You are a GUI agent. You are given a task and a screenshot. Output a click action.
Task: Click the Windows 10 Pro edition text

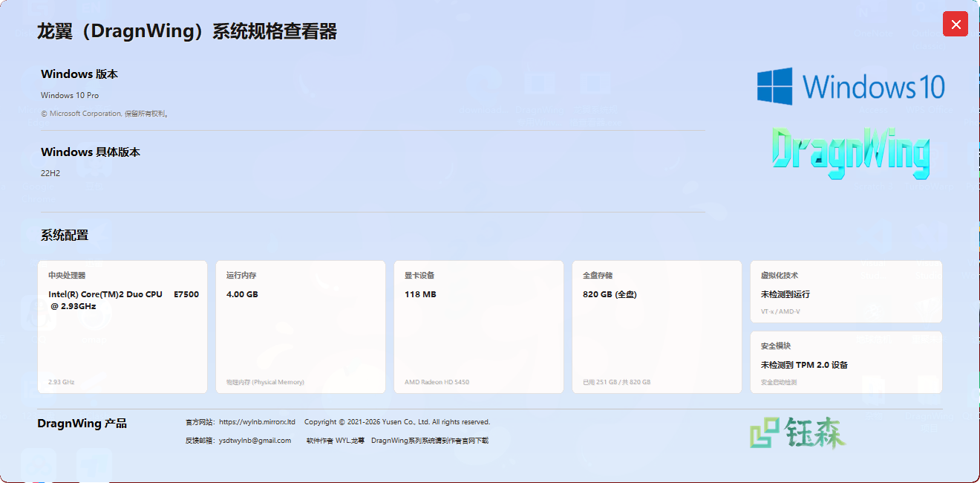(x=70, y=95)
